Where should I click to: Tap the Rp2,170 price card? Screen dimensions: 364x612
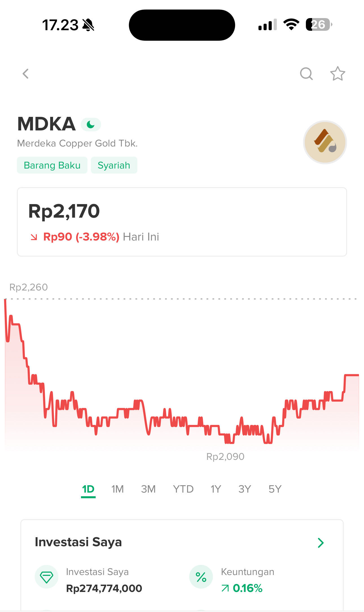pos(182,222)
